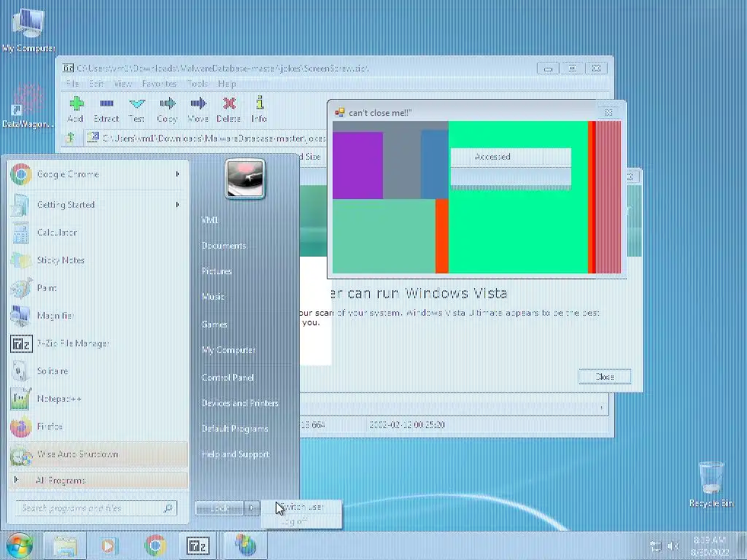Open the 7-Zip Edit menu
This screenshot has height=560, width=747.
pyautogui.click(x=97, y=84)
